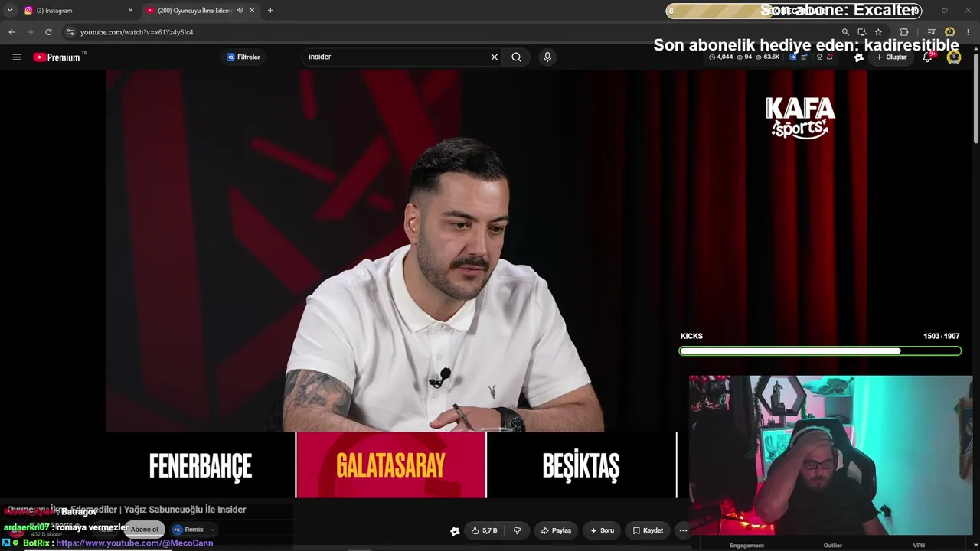Clear the search text with X
This screenshot has width=980, height=551.
click(x=495, y=57)
